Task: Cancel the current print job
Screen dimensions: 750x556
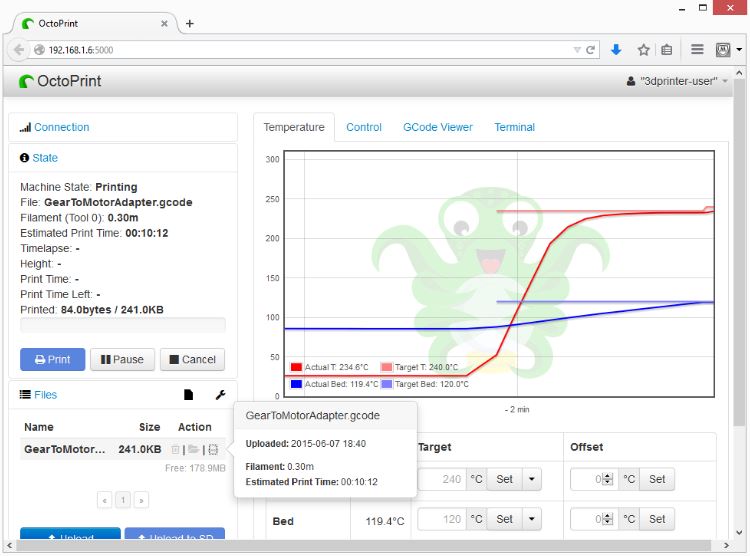Action: (191, 359)
